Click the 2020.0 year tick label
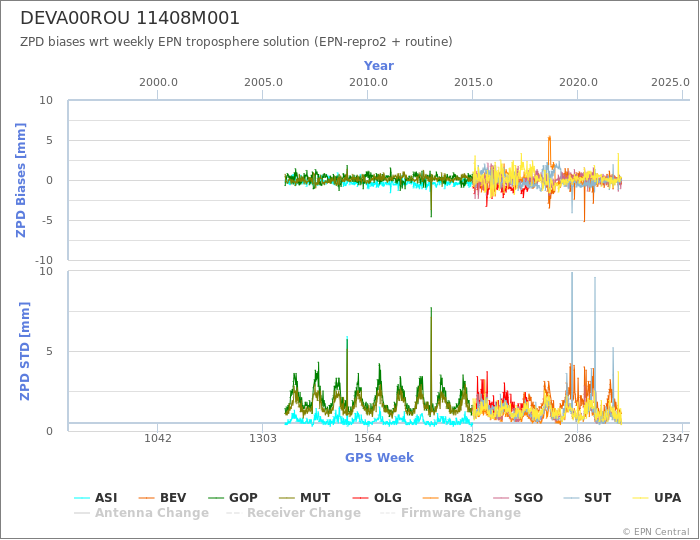The image size is (700, 540). point(578,83)
